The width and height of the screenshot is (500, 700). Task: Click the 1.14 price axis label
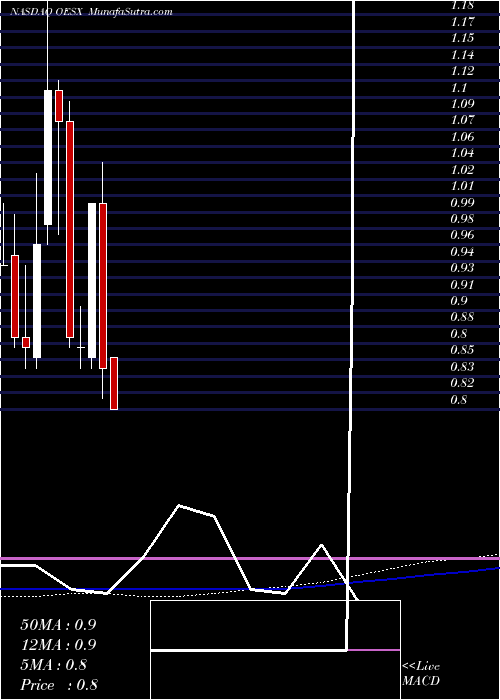pos(462,55)
